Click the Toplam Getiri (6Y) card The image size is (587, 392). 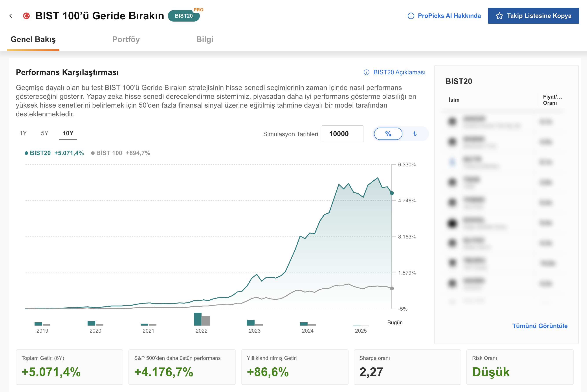pos(70,367)
